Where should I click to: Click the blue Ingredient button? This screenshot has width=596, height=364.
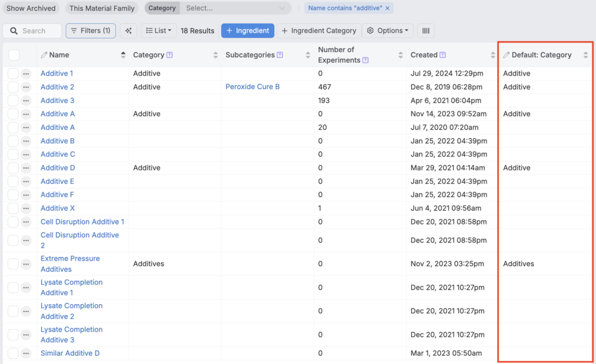[247, 31]
